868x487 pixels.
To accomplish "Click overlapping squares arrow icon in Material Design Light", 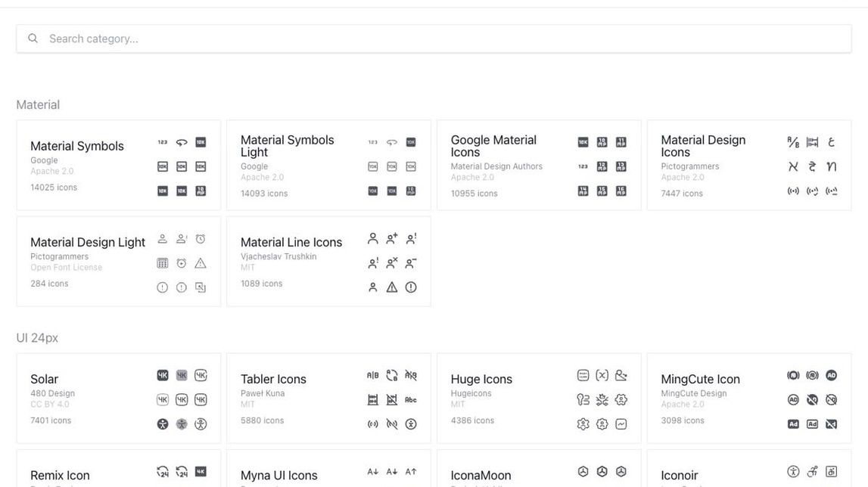I will coord(201,287).
